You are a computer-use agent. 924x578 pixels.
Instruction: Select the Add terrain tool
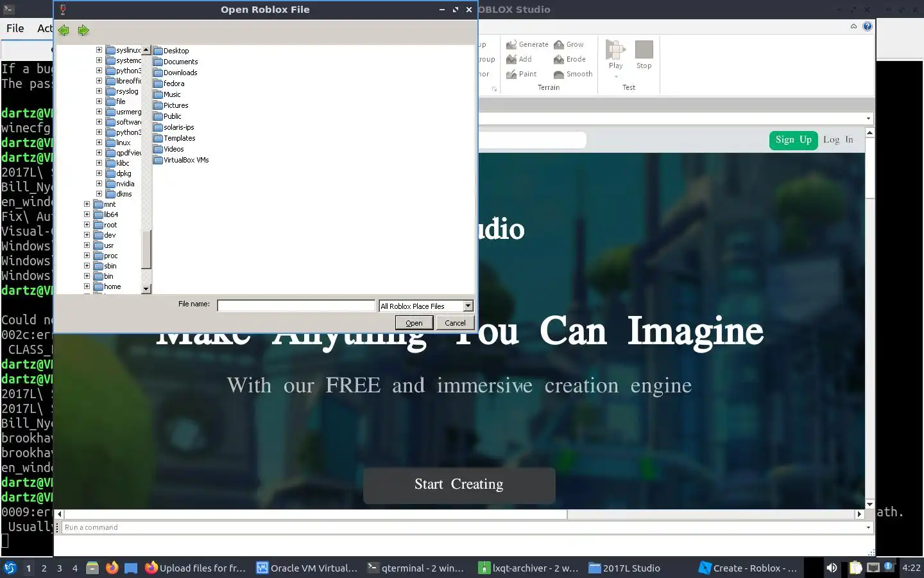[519, 59]
